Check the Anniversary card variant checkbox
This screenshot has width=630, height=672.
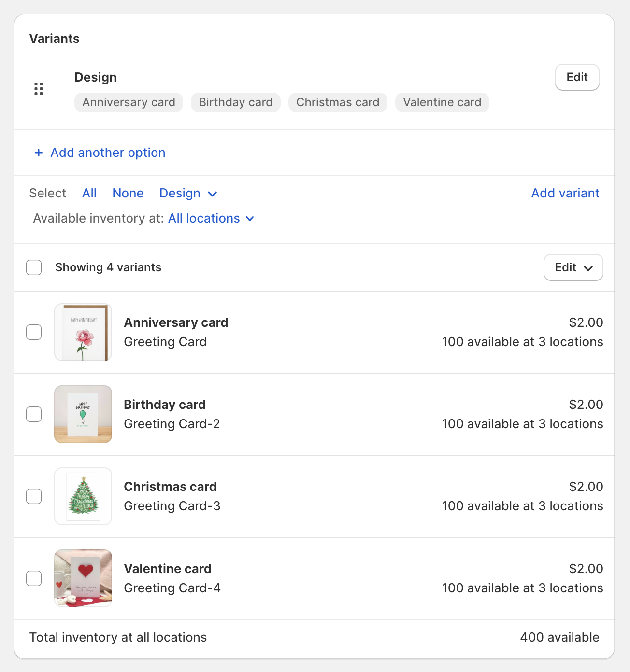[x=34, y=332]
